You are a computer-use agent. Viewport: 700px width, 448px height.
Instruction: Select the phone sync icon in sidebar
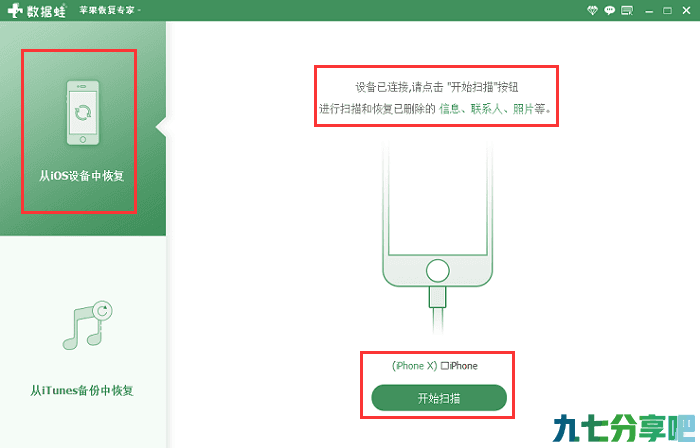[83, 112]
